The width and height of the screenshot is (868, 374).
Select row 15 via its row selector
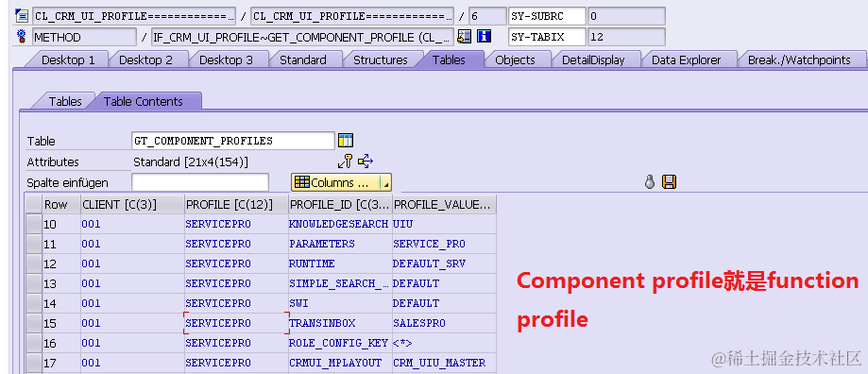click(34, 323)
